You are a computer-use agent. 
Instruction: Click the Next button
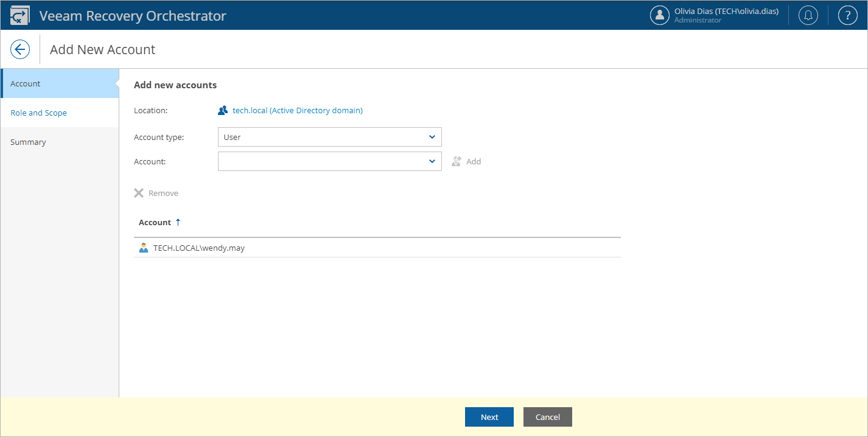489,416
